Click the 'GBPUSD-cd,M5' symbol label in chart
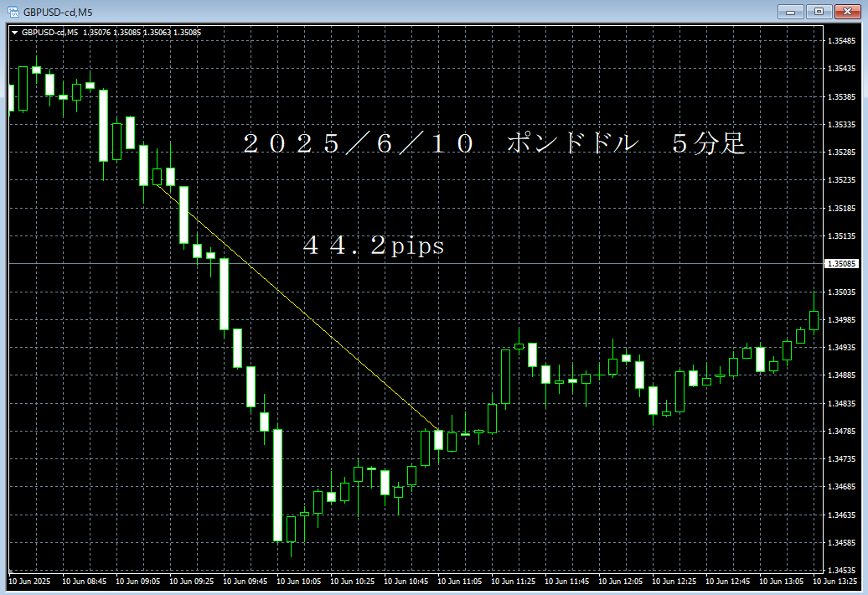This screenshot has height=595, width=868. click(49, 33)
